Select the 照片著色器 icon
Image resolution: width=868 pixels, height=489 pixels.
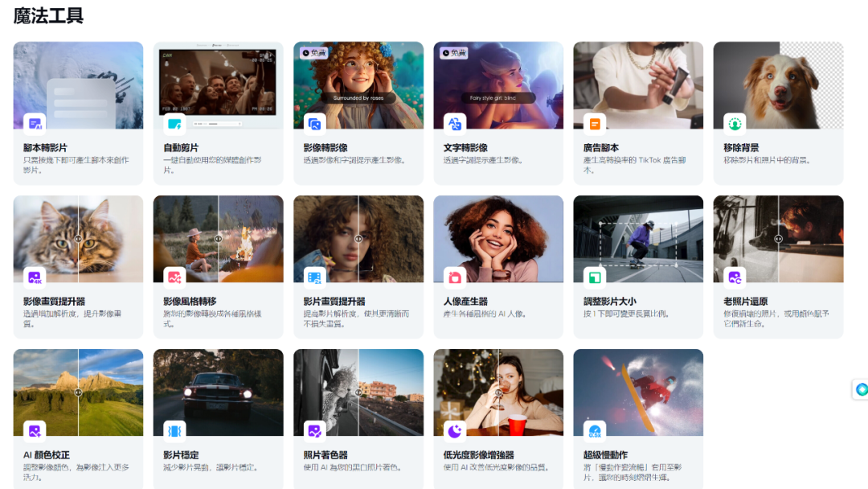(x=314, y=430)
